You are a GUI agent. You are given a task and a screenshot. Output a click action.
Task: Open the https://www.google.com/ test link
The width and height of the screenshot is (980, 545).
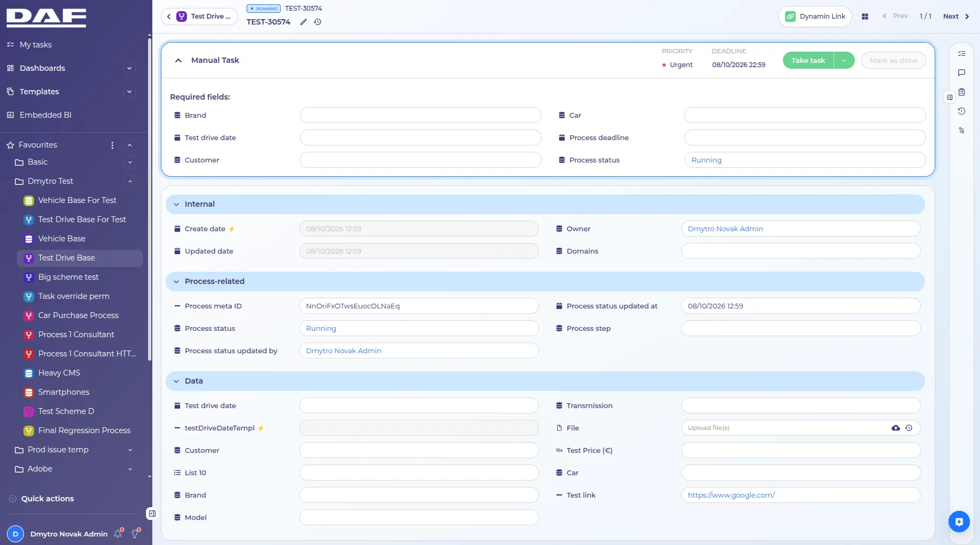(731, 495)
